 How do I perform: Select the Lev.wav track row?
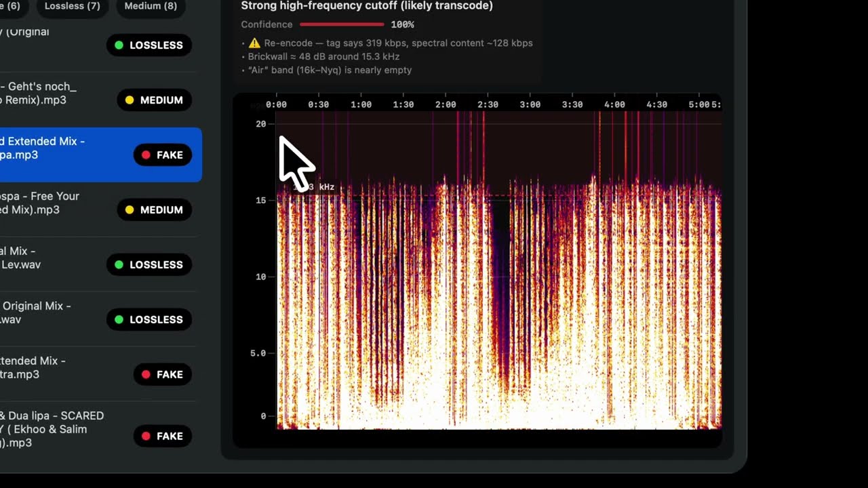pyautogui.click(x=98, y=264)
